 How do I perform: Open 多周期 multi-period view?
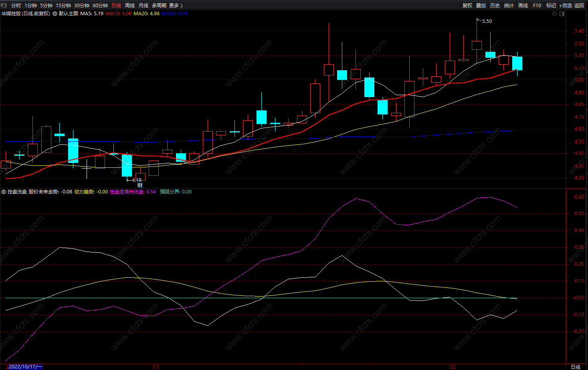point(159,5)
